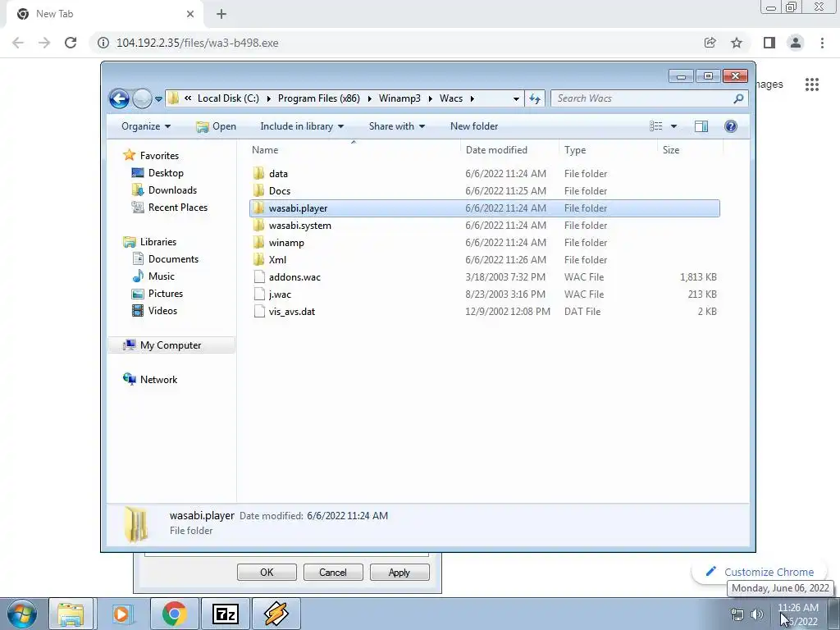
Task: Select the j.wac file
Action: click(484, 294)
